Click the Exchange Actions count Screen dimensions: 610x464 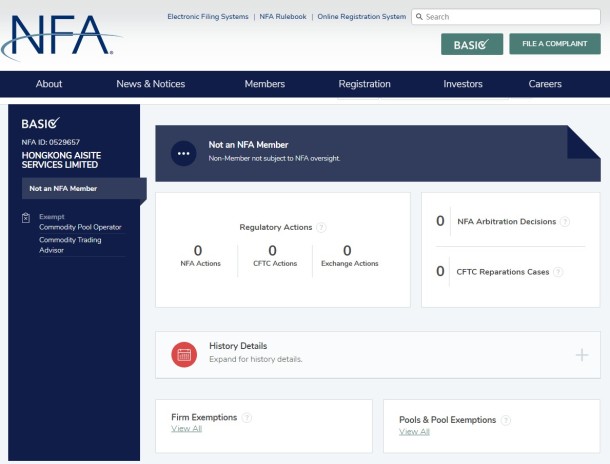click(347, 250)
